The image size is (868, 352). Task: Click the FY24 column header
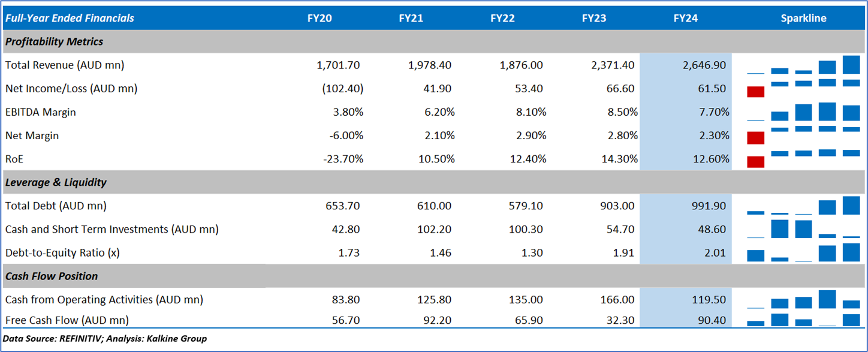tap(685, 18)
